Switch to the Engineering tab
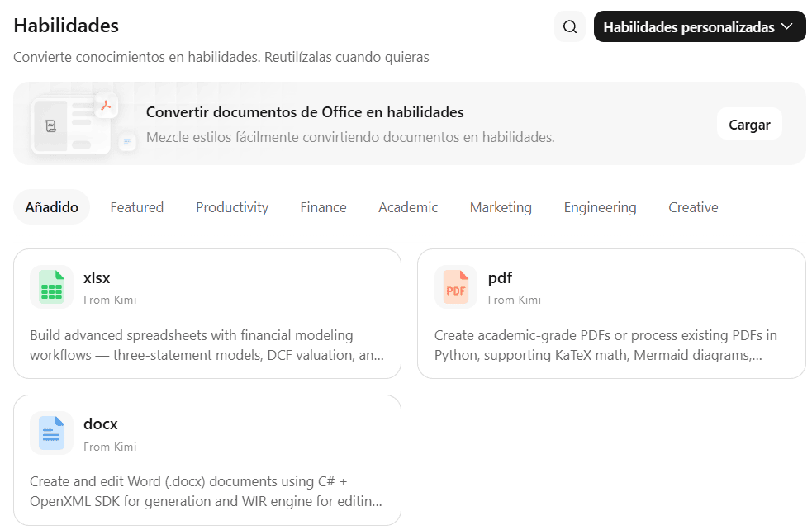812x530 pixels. tap(601, 207)
